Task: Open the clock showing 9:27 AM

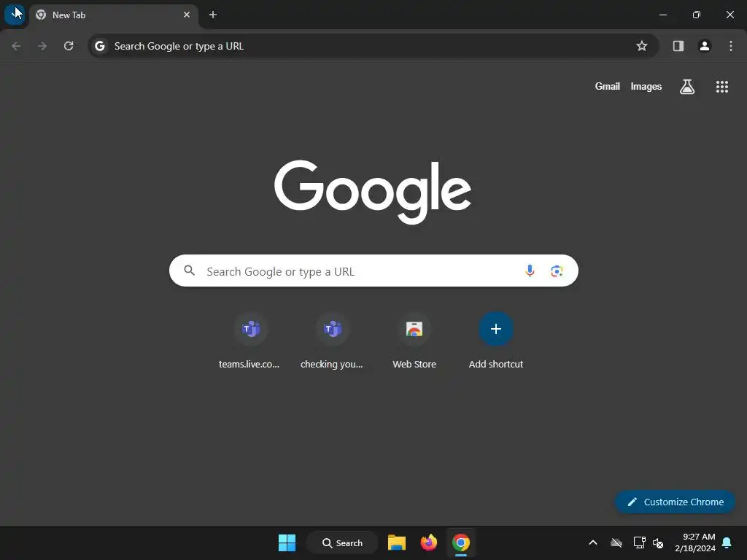Action: click(695, 542)
